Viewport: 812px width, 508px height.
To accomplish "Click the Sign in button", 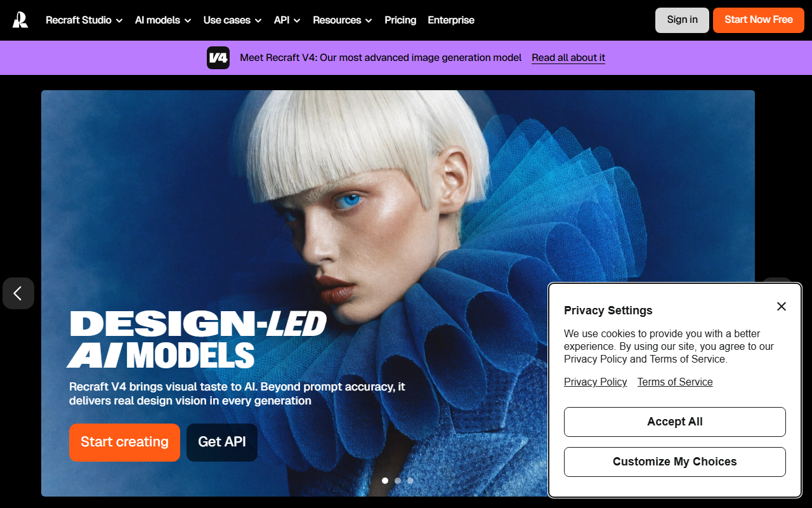I will click(683, 20).
